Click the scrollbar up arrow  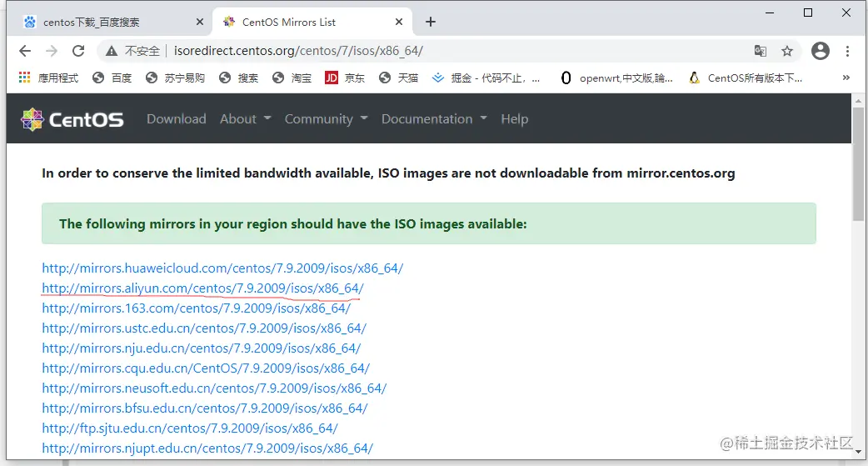[x=858, y=101]
